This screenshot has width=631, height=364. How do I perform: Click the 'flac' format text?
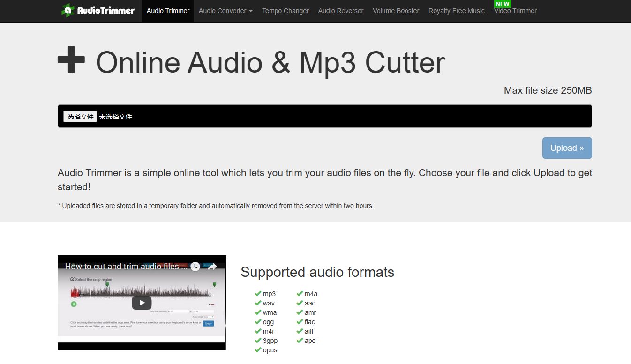coord(310,322)
